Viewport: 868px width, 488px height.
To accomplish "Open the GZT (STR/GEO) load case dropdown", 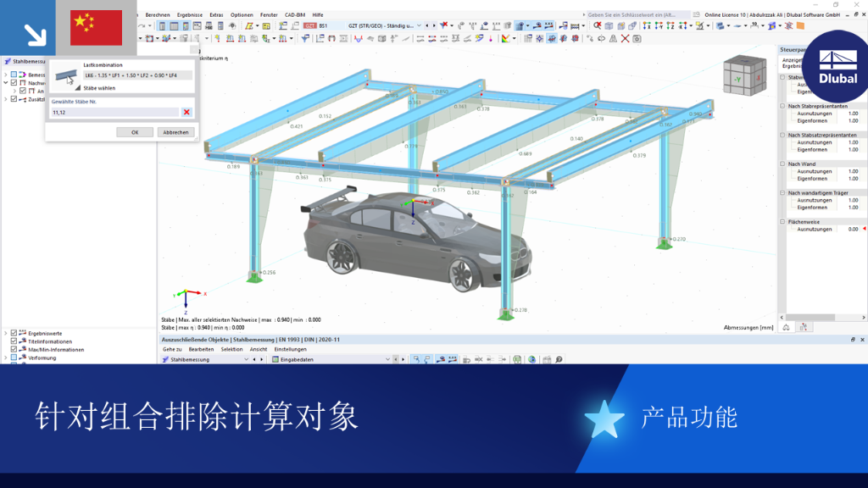I will point(419,25).
